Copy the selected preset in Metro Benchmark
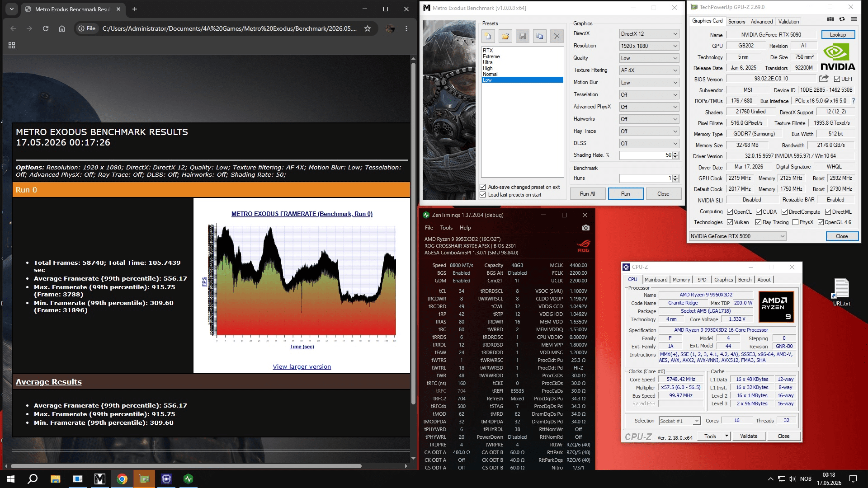 click(x=539, y=37)
